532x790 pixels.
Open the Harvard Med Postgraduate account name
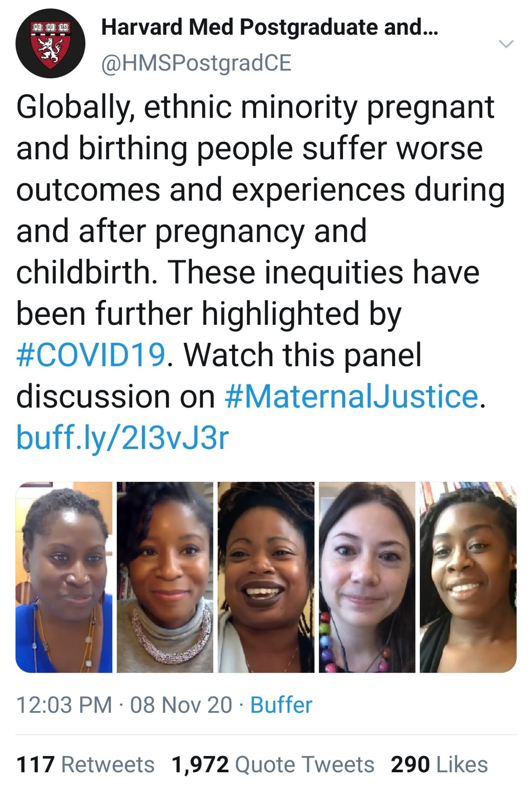click(x=270, y=27)
